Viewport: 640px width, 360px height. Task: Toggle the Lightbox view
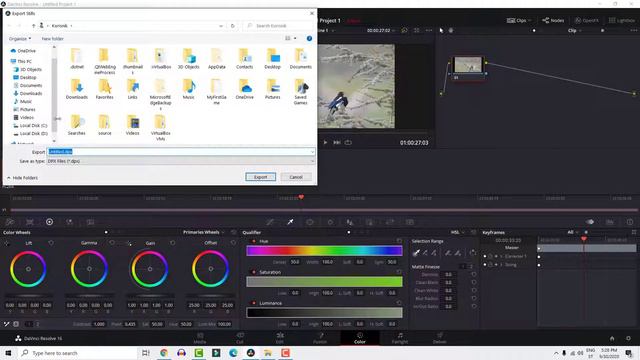[x=622, y=20]
